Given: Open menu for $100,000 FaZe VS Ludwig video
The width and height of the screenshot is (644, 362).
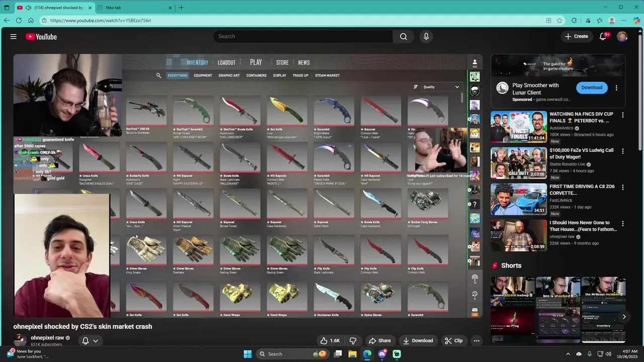Looking at the screenshot, I should coord(623,151).
